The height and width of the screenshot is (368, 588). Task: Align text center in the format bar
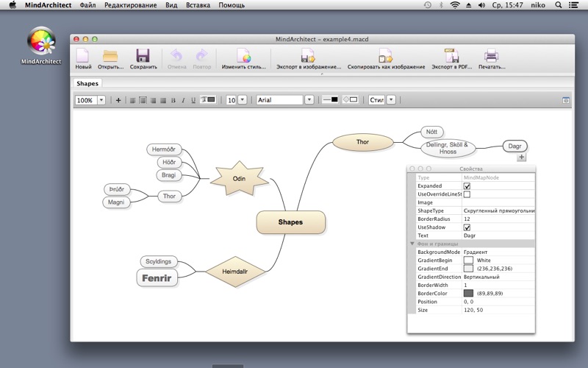tap(143, 100)
